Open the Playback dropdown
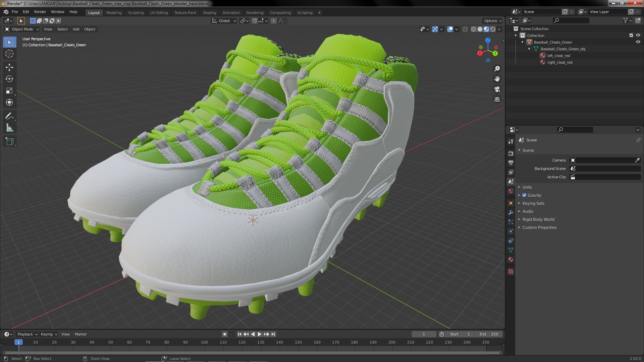Screen dimensions: 644x362 click(27, 334)
